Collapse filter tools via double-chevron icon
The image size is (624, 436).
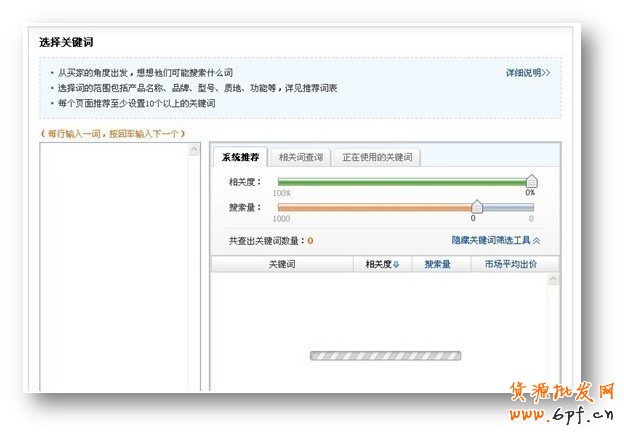click(x=536, y=240)
